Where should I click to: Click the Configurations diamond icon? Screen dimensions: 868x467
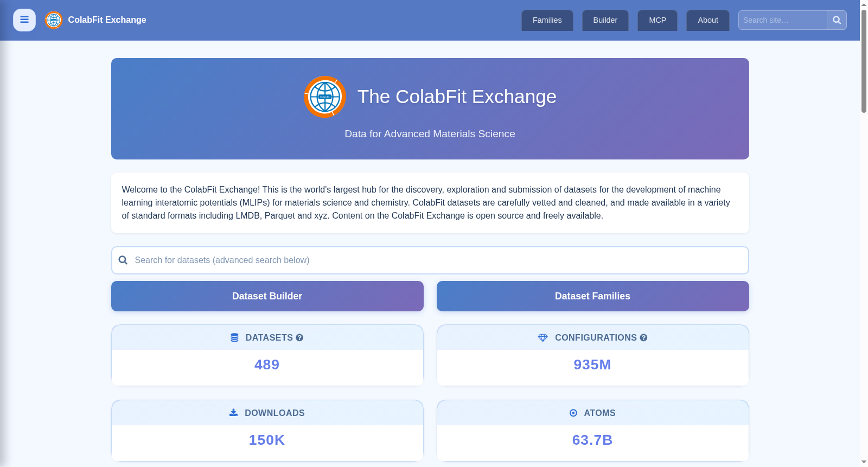(x=542, y=337)
